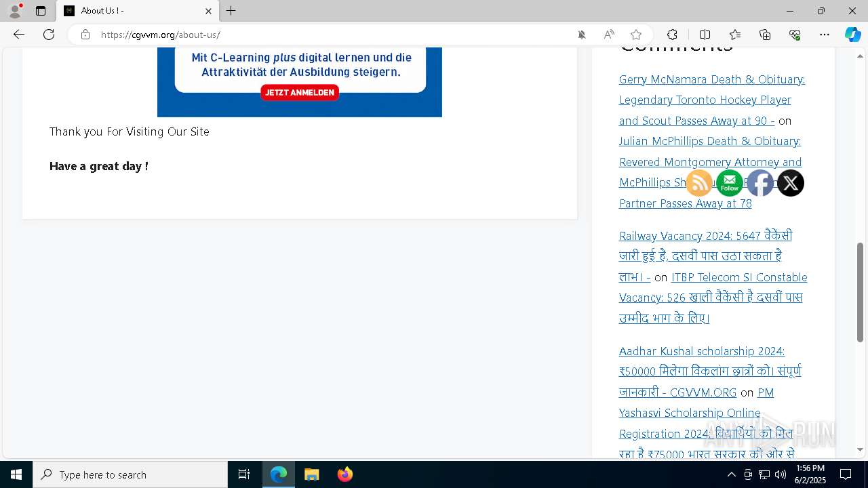868x488 pixels.
Task: Select the About Us browser tab
Action: click(x=138, y=11)
